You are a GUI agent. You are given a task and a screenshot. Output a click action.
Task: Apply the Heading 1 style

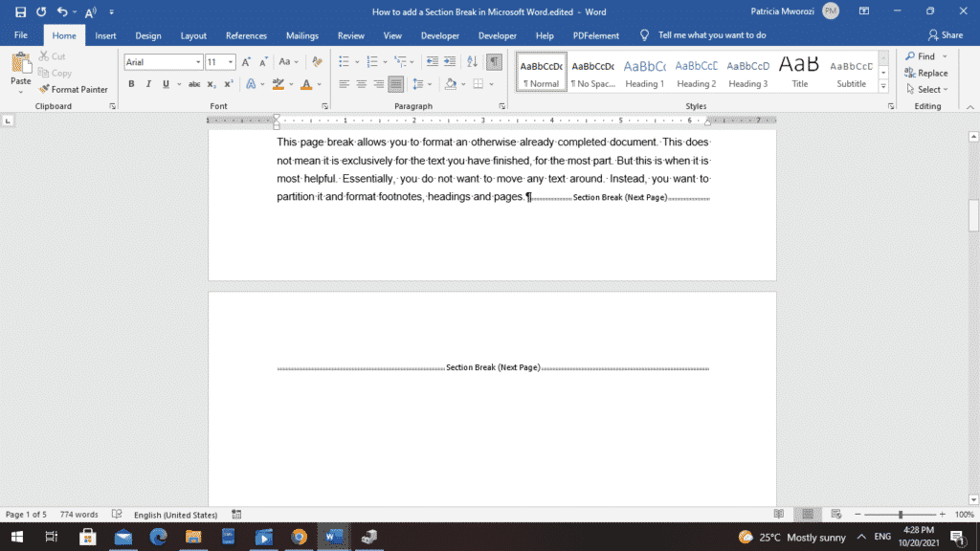(x=644, y=73)
